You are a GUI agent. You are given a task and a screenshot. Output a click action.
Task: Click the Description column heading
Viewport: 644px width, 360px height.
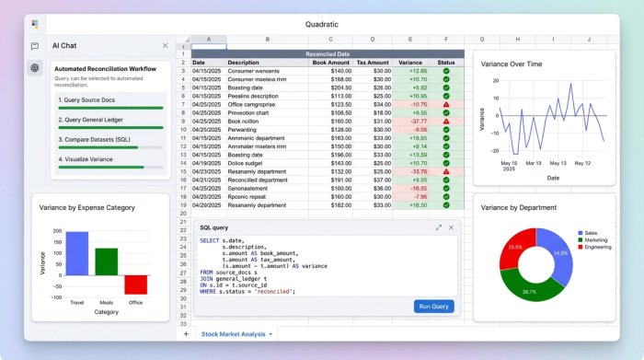point(244,63)
